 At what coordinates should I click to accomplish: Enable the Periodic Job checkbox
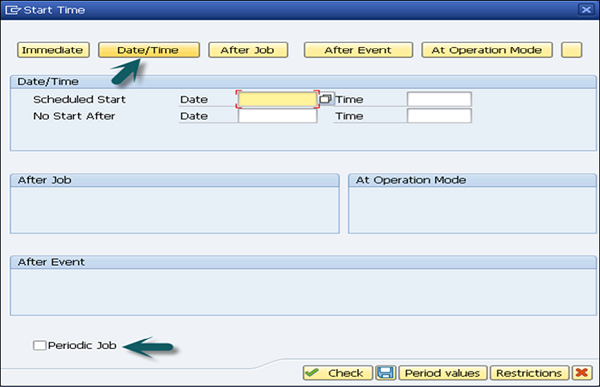39,345
